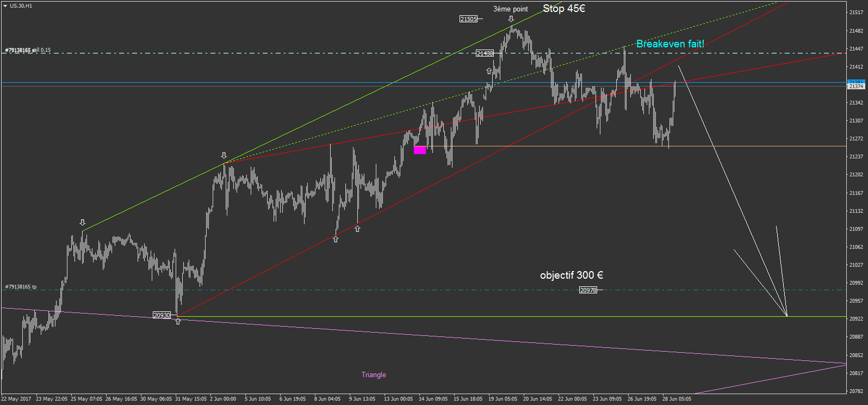
Task: Select the magenta rectangle marker on chart
Action: tap(420, 150)
